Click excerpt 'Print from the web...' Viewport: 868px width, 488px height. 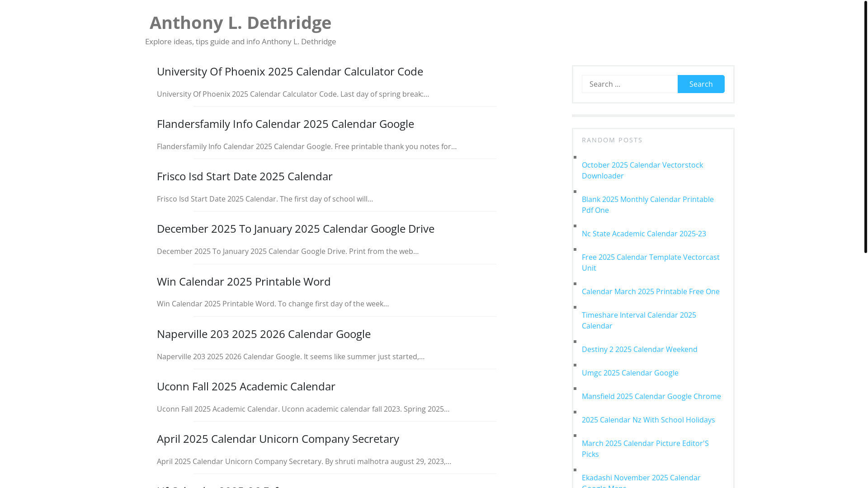[383, 251]
